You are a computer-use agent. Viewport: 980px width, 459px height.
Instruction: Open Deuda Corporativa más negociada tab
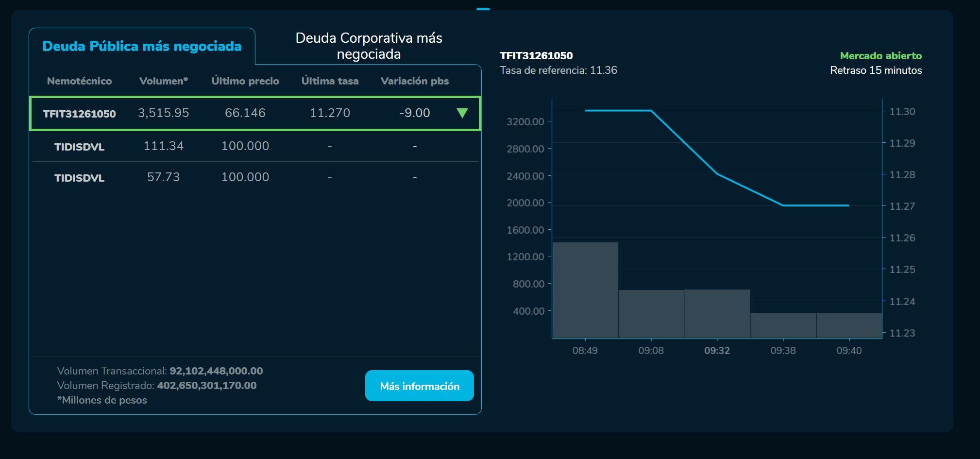(x=369, y=46)
